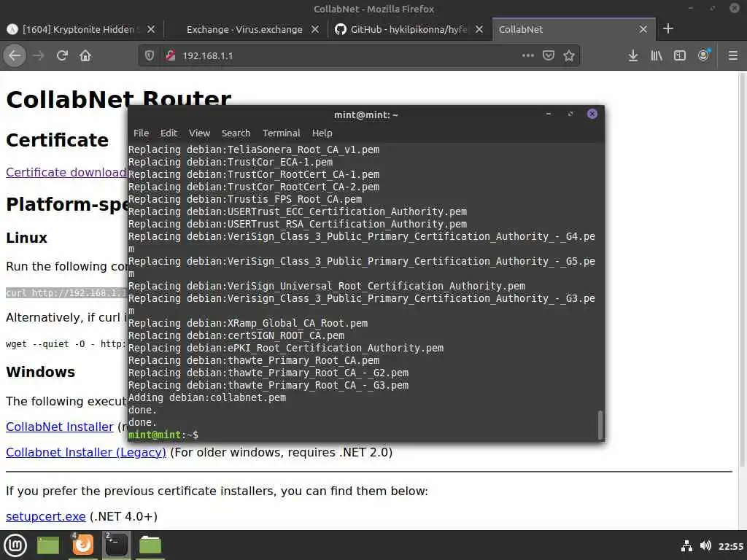Minimize the mint@mint terminal window
This screenshot has width=747, height=560.
549,114
